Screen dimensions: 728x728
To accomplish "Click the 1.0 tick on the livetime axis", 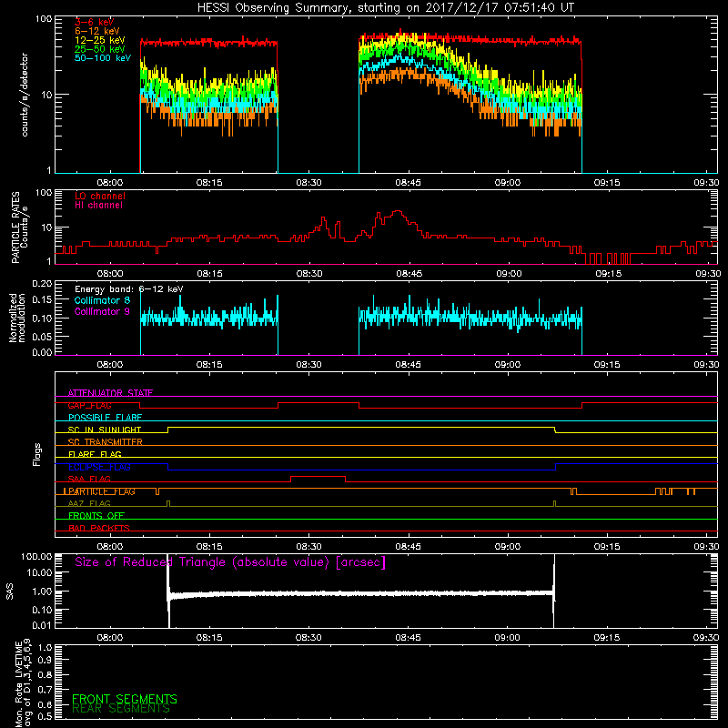I will (x=45, y=648).
